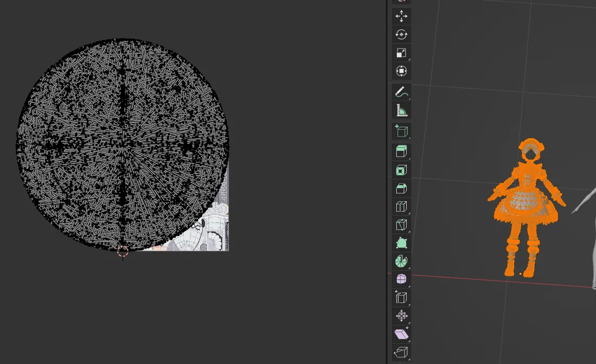Select the Shrink/Fatten tool

click(402, 316)
